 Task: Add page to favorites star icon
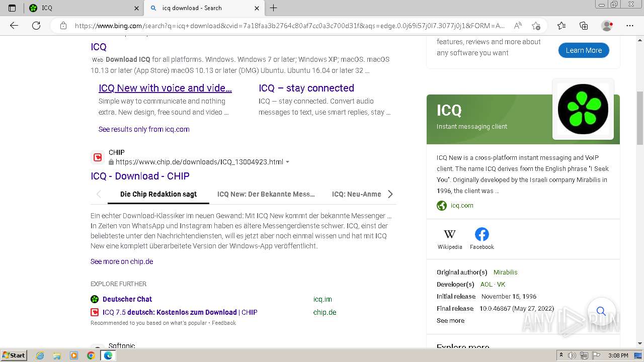536,26
